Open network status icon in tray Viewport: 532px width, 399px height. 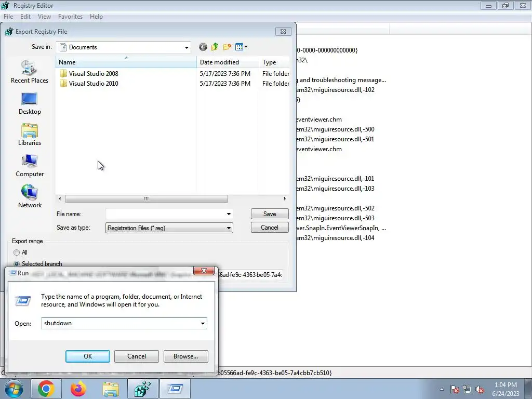point(467,389)
